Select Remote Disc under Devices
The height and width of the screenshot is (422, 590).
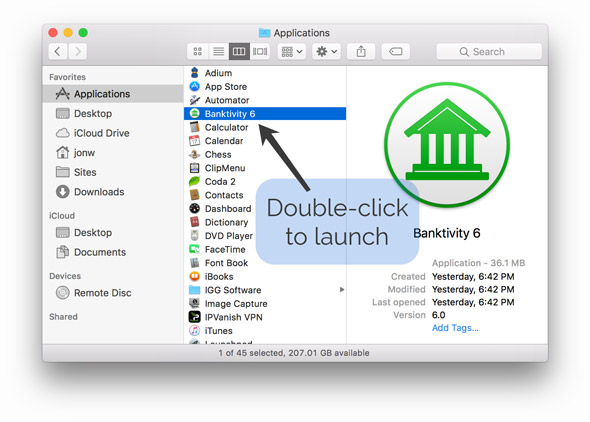tap(113, 293)
